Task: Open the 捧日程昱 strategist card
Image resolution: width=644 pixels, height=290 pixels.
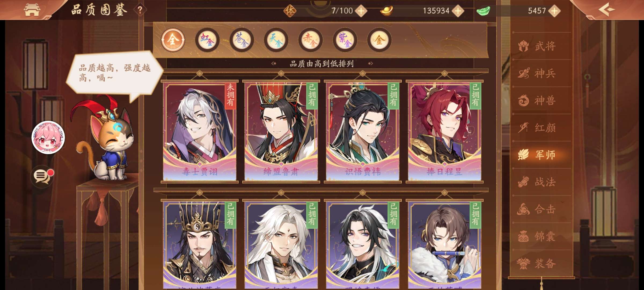Action: (x=445, y=131)
